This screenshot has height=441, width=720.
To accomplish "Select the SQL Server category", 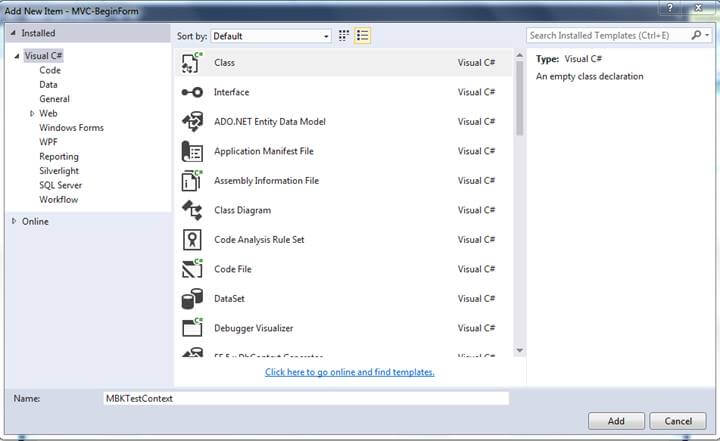I will (x=60, y=185).
